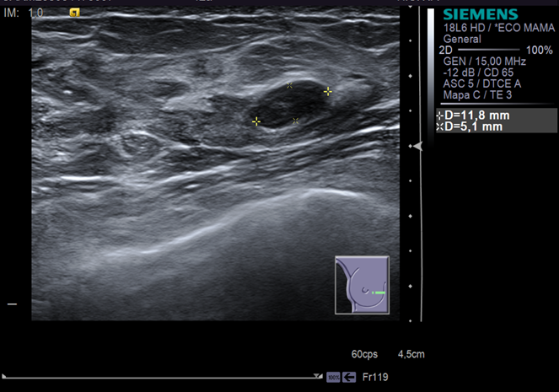Click the cine loop start marker
The width and height of the screenshot is (559, 392).
4,376
